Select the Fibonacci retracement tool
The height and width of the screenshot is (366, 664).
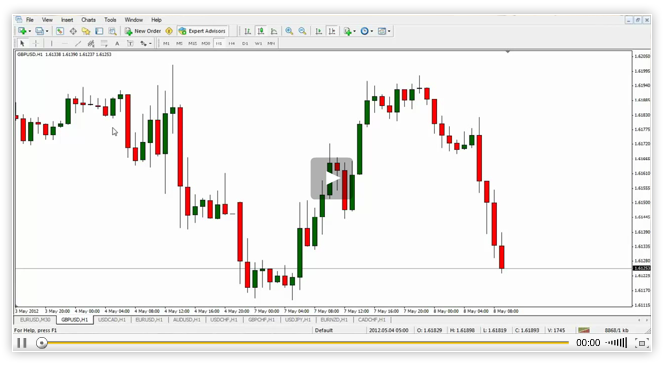[x=104, y=43]
